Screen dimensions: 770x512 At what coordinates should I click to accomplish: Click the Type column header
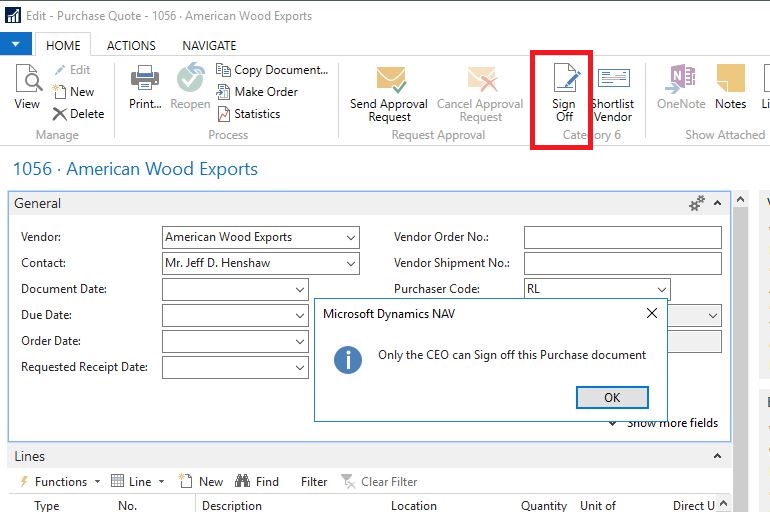47,505
